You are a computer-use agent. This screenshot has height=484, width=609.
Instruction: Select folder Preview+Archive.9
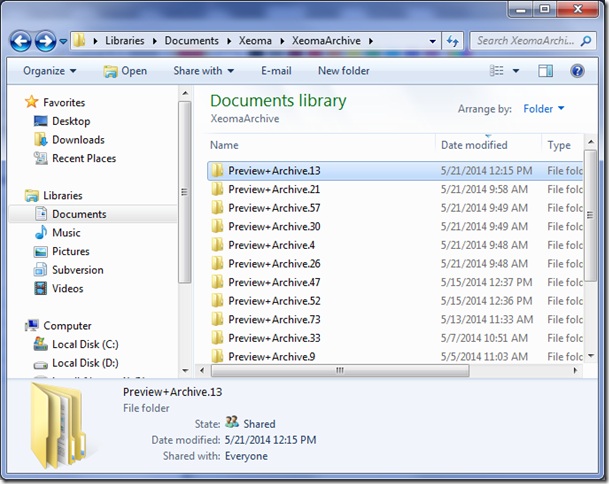click(395, 357)
